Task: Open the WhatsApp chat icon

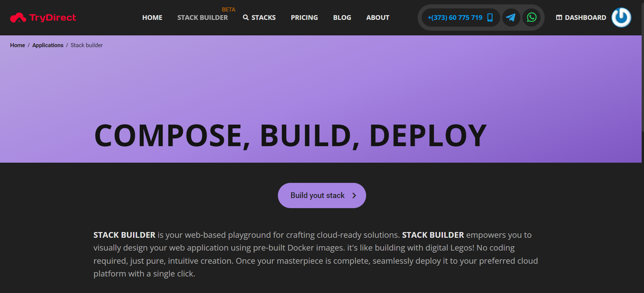Action: 532,18
